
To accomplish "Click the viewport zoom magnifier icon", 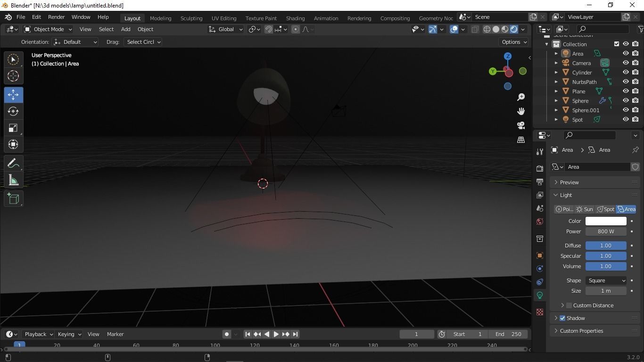I will (x=521, y=97).
